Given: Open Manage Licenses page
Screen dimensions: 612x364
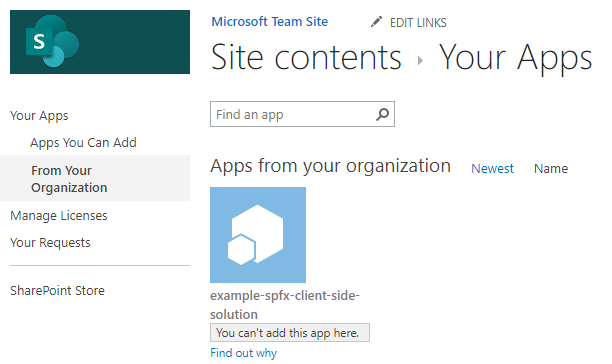Looking at the screenshot, I should point(59,215).
